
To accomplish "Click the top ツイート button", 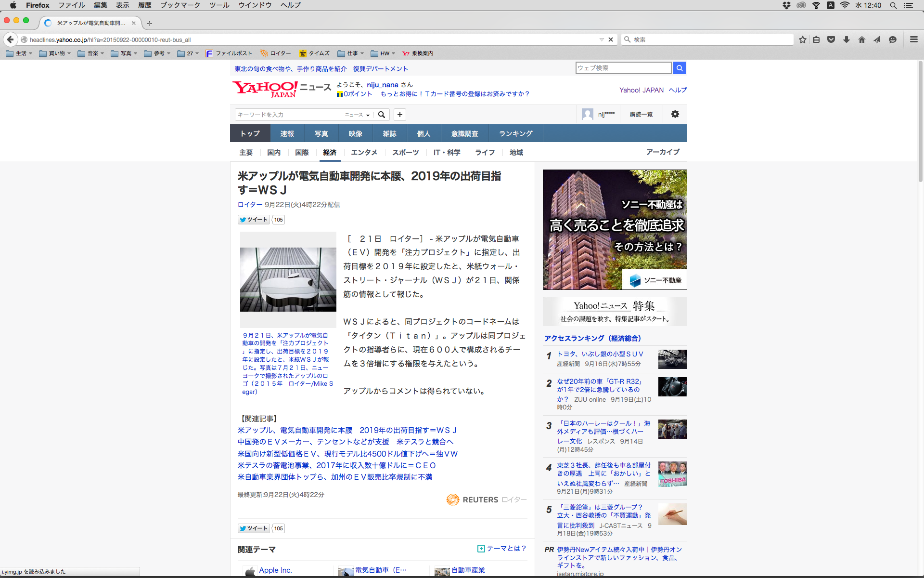I will 254,220.
